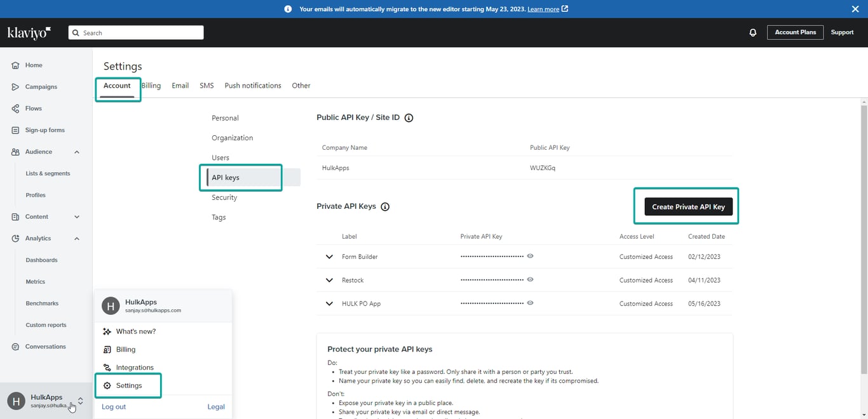868x419 pixels.
Task: Click the Campaigns paper-plane icon
Action: [15, 87]
